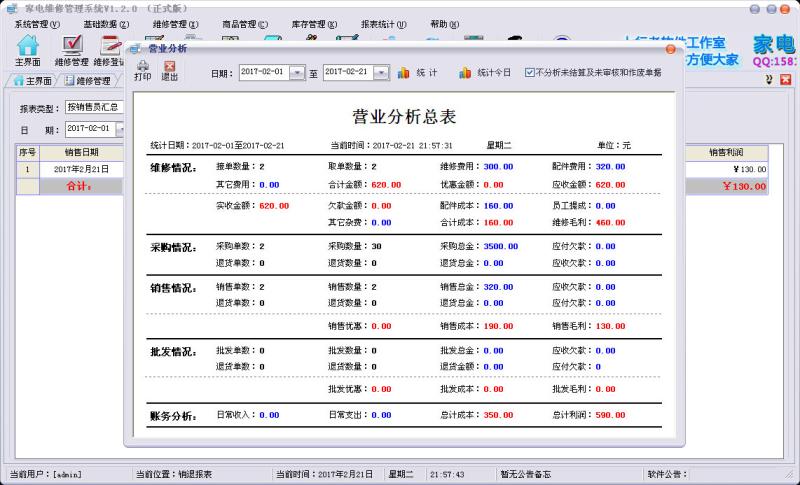This screenshot has width=800, height=485.
Task: Click 总计成本 value 350.00
Action: pos(498,415)
